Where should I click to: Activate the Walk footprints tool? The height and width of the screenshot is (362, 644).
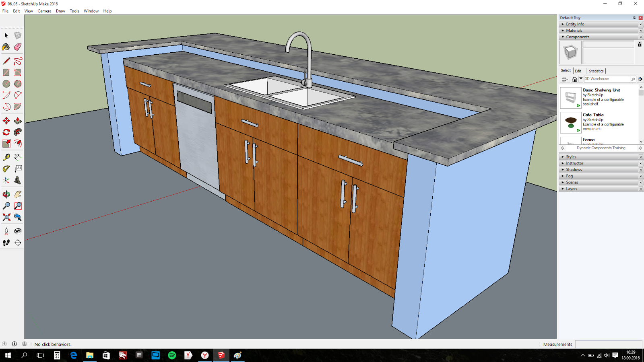pos(6,243)
